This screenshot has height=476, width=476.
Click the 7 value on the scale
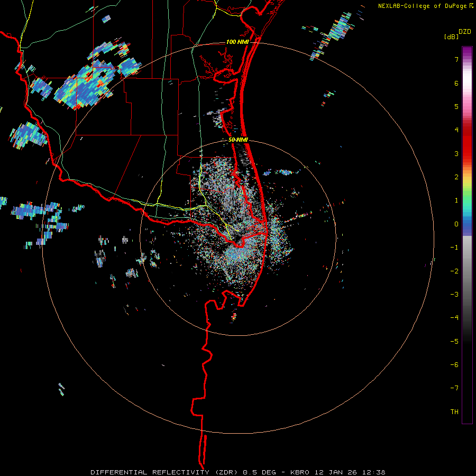tap(456, 59)
